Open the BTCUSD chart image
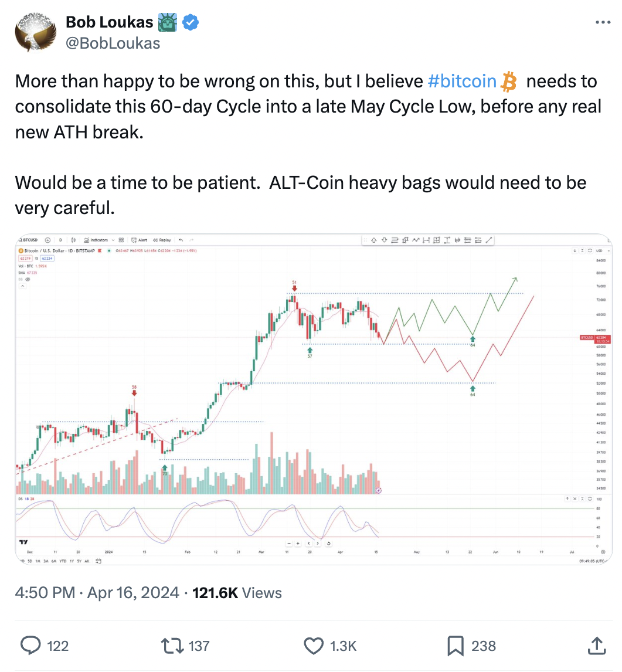This screenshot has height=672, width=622. coord(314,399)
